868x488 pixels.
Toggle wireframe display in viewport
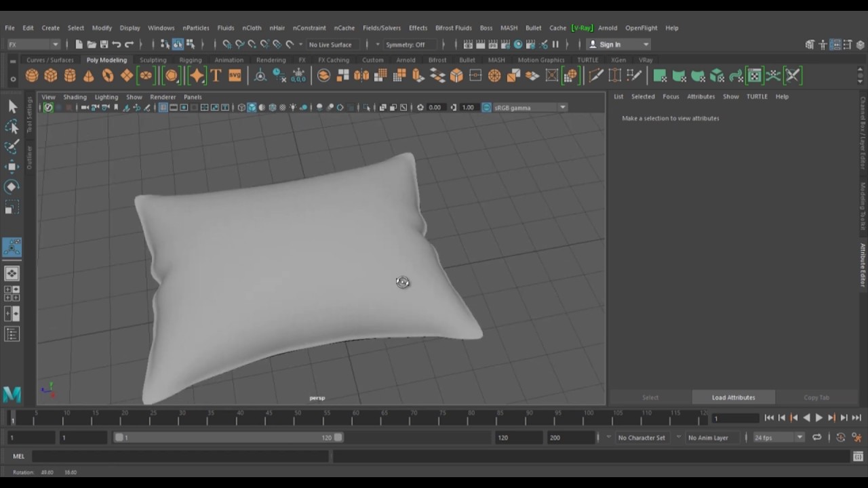[x=241, y=108]
